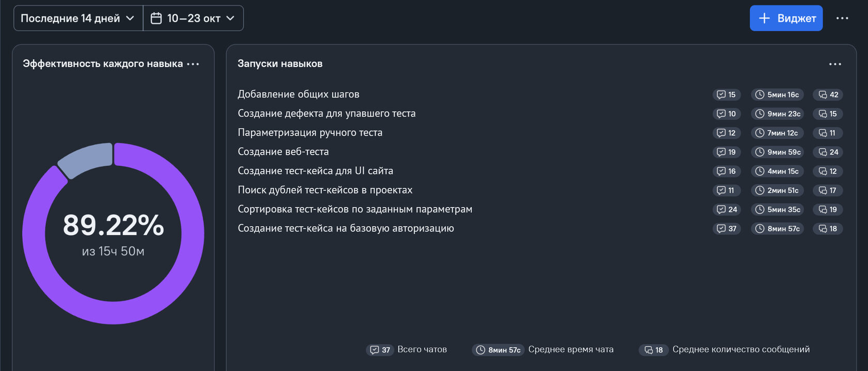
Task: Click the calendar icon in date selector
Action: (x=156, y=19)
